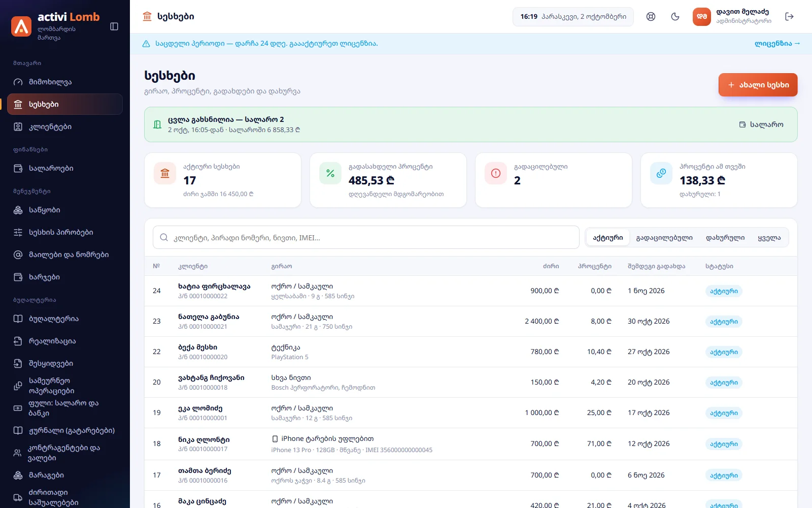812x508 pixels.
Task: Open მარაგები in the sidebar
Action: coord(65,475)
